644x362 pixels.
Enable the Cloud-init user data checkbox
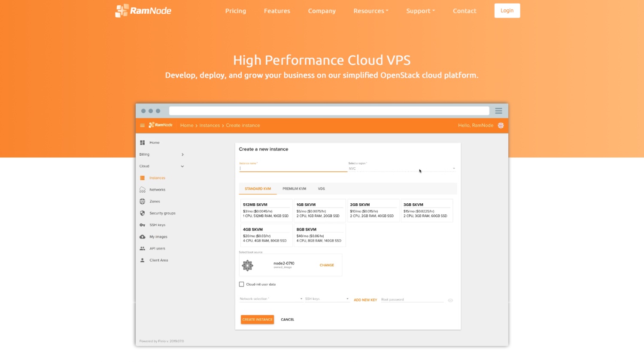point(241,284)
